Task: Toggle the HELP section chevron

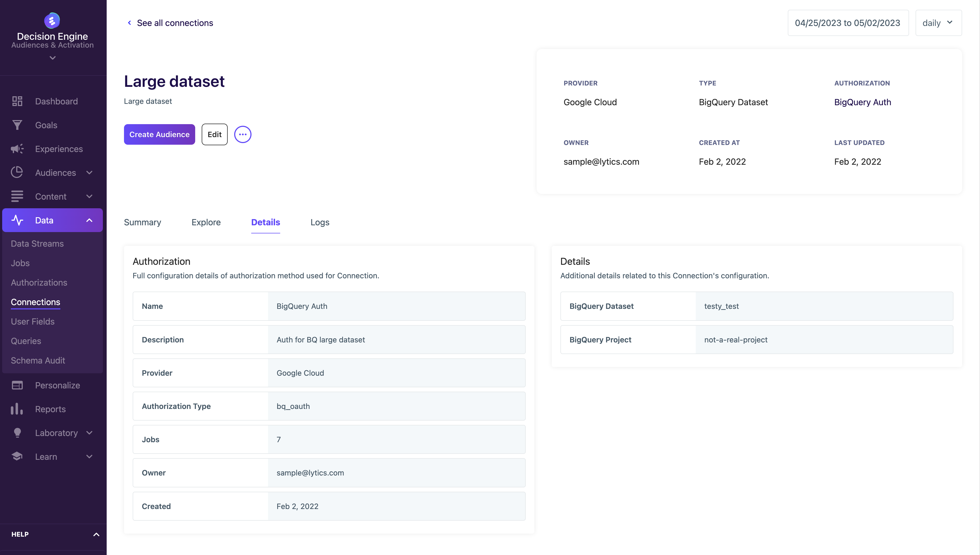Action: point(96,534)
